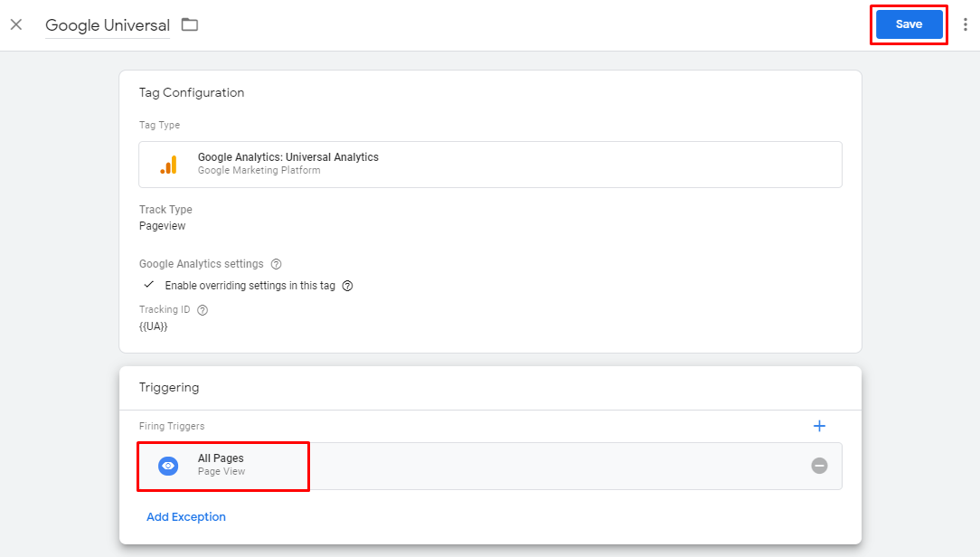Open the three-dot overflow menu
This screenshot has width=980, height=557.
tap(966, 24)
